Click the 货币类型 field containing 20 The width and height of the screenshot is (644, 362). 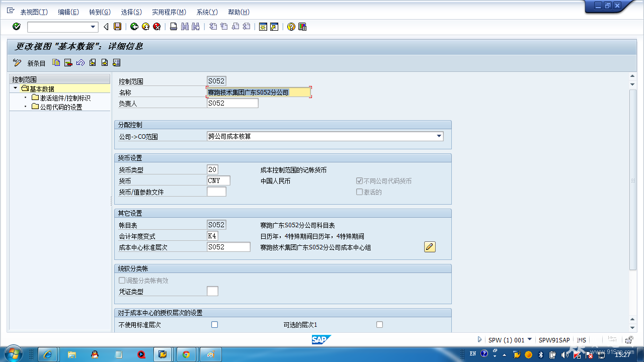click(212, 170)
